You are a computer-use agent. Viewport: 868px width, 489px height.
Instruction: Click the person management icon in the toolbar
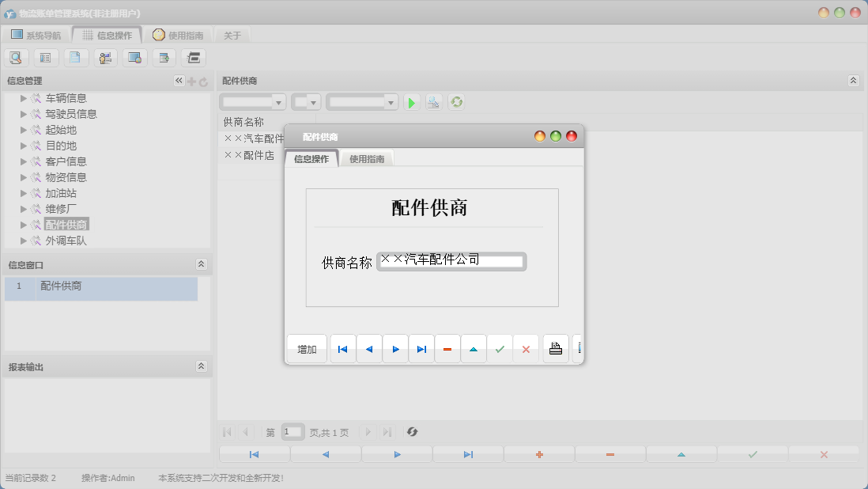pos(104,57)
